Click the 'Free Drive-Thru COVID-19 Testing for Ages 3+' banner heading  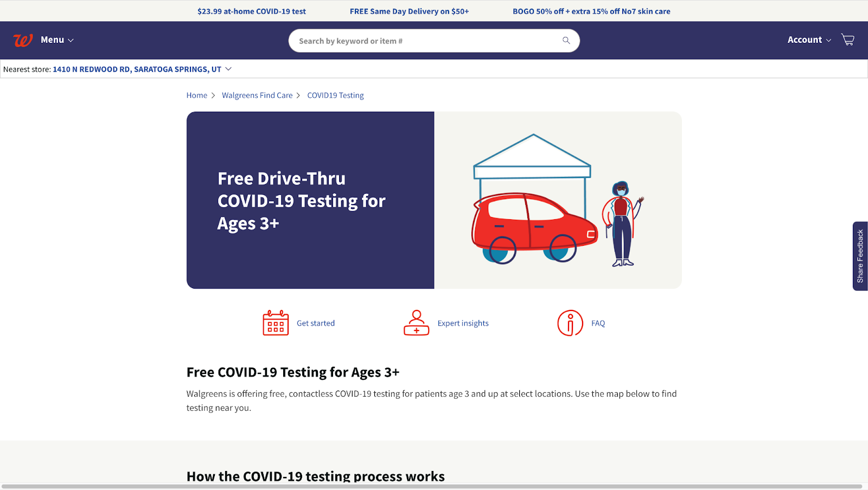coord(301,201)
